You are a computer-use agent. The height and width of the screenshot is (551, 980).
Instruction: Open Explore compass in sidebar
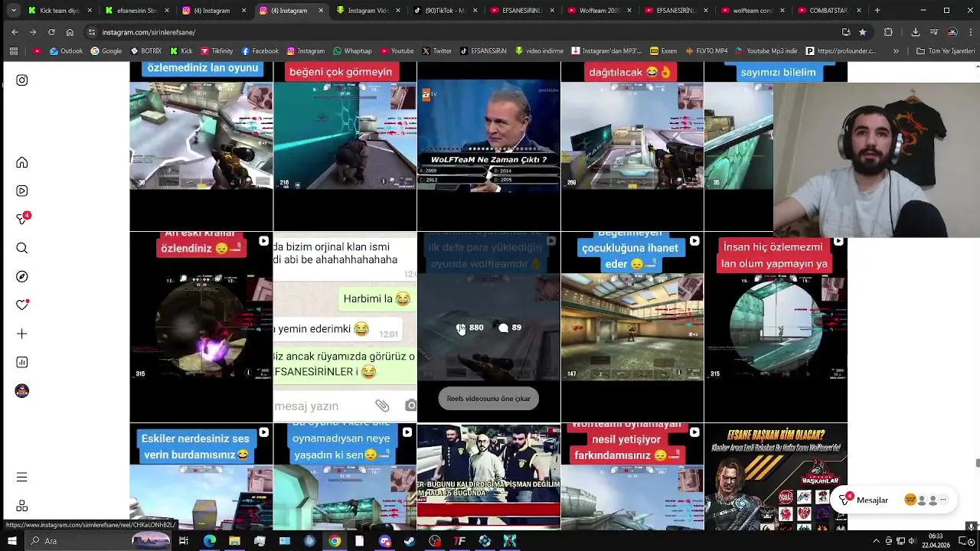[x=22, y=276]
